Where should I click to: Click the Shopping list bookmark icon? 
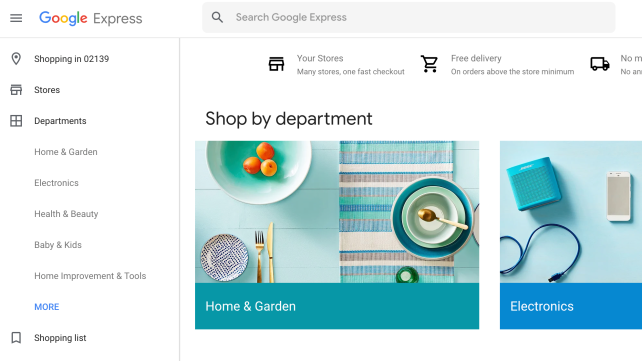[16, 338]
